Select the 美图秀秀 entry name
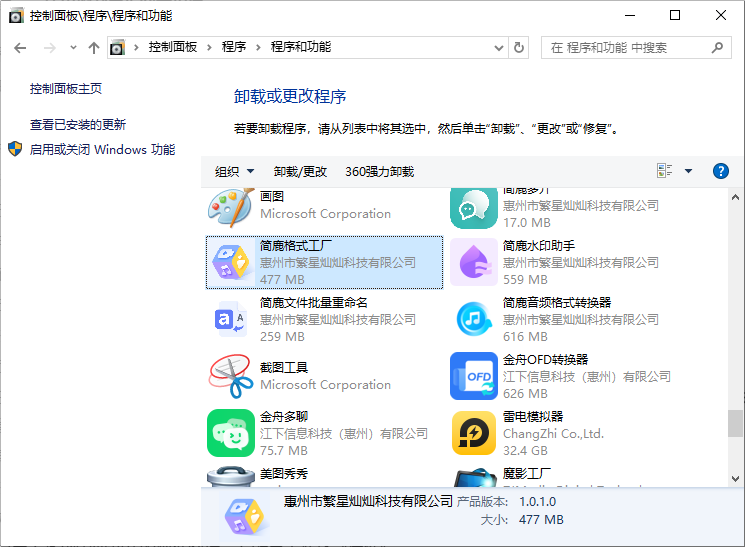The image size is (745, 547). 284,473
